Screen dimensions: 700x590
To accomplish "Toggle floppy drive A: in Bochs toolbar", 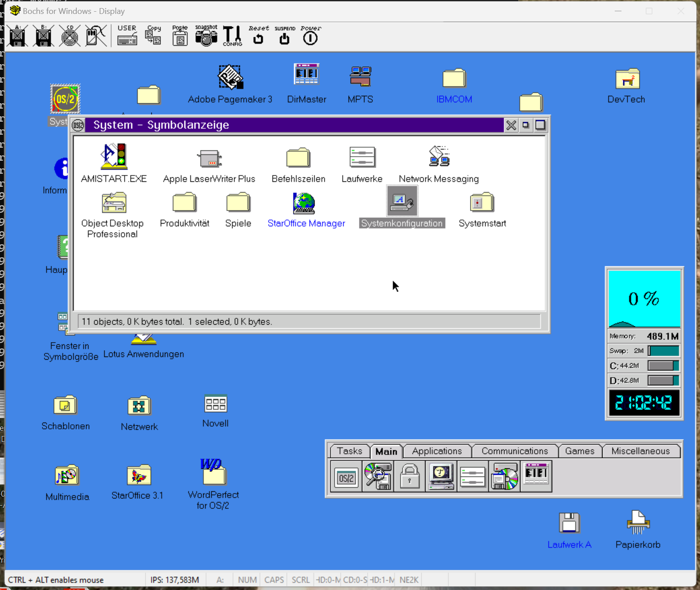I will [x=17, y=35].
